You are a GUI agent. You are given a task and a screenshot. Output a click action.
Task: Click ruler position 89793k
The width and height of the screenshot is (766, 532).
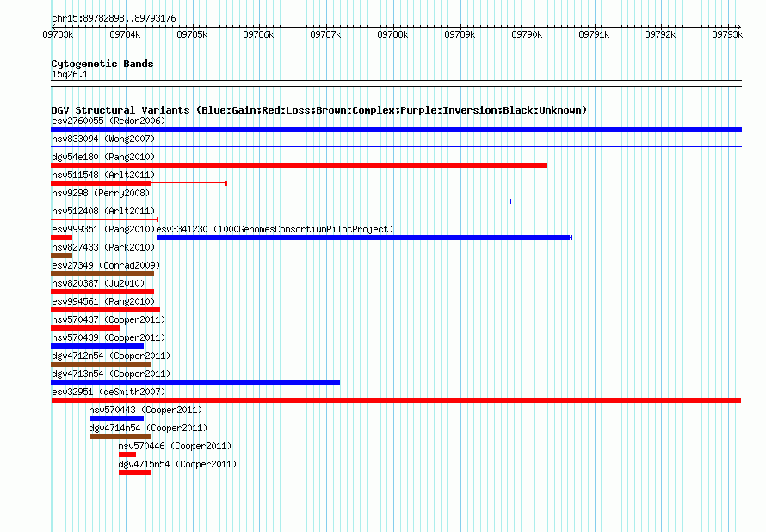click(x=727, y=34)
